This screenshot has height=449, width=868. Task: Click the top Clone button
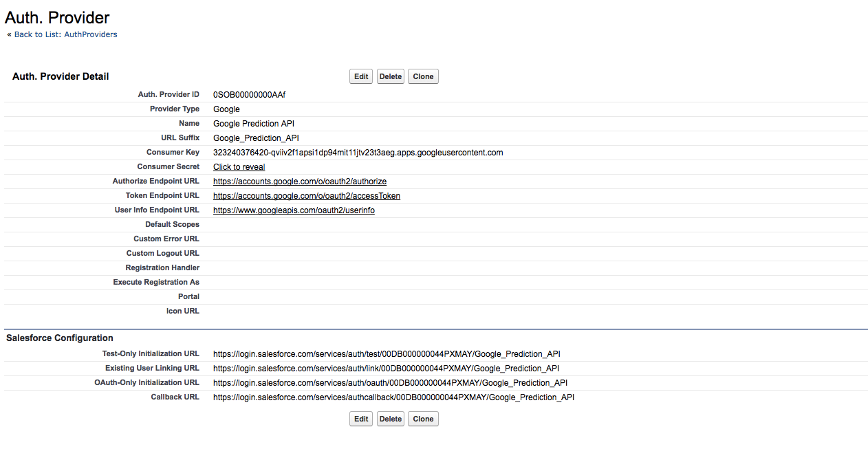pos(423,76)
